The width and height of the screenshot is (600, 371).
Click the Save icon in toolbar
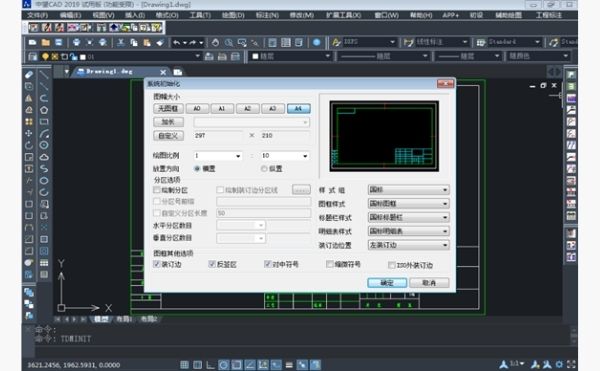click(59, 42)
